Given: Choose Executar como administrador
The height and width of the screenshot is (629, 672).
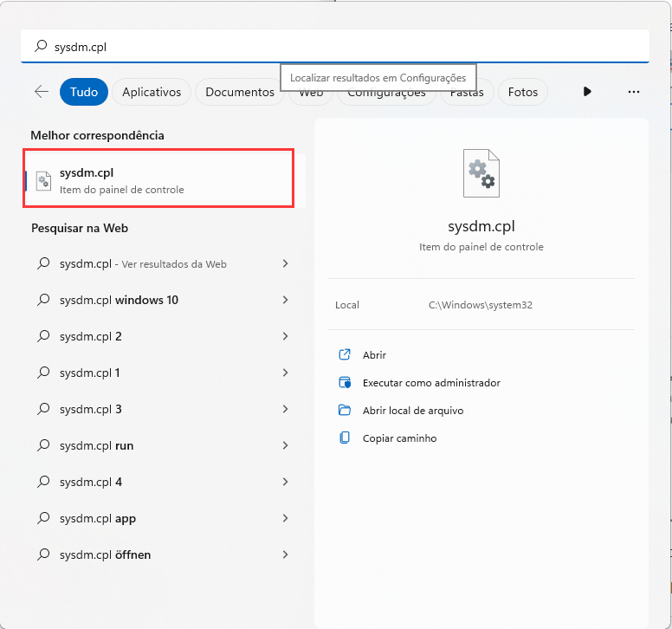Looking at the screenshot, I should tap(431, 383).
